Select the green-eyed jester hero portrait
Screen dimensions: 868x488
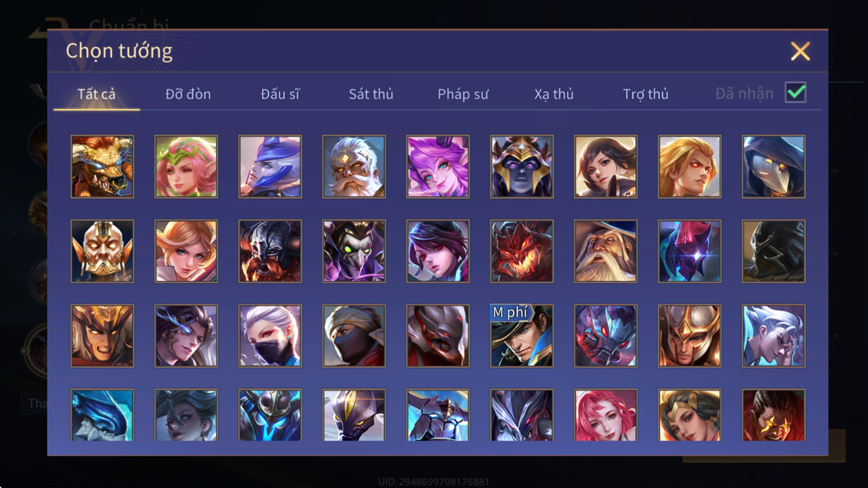coord(354,251)
